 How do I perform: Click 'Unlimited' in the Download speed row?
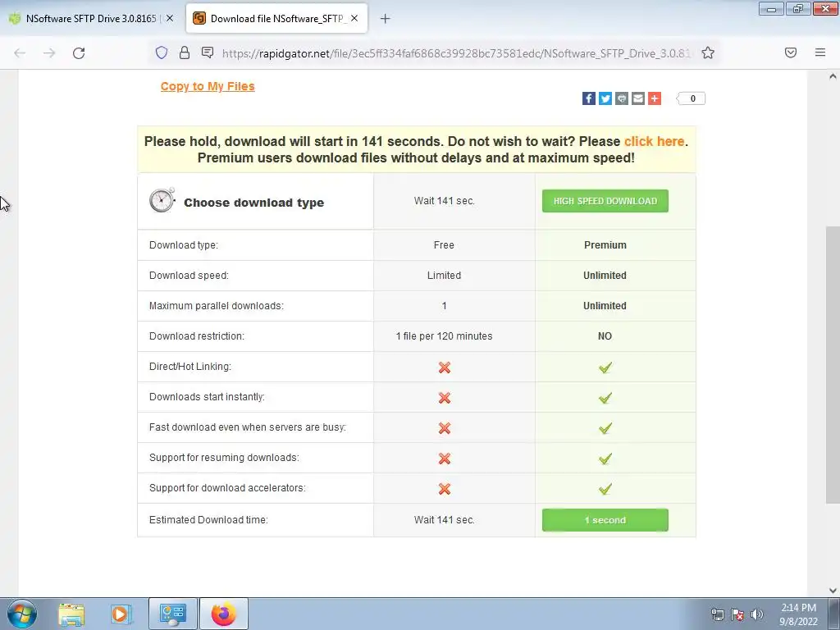coord(605,276)
